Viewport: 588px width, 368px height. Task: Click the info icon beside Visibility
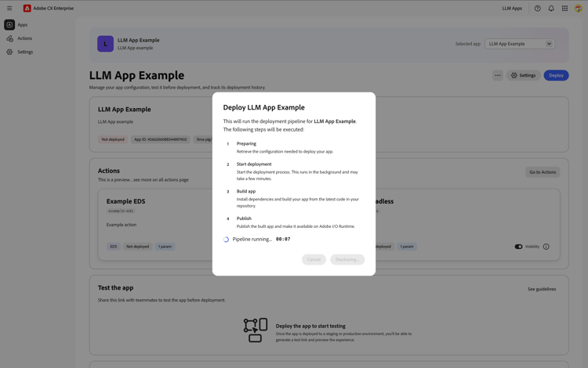[x=546, y=247]
